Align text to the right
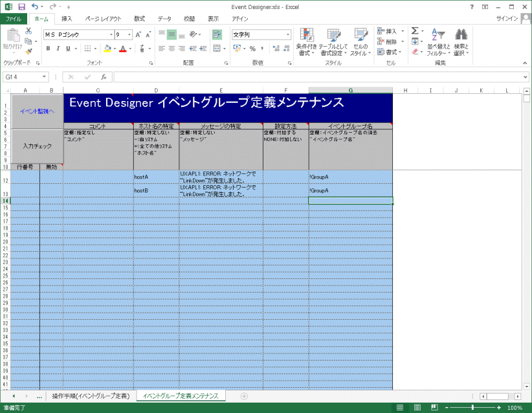This screenshot has width=532, height=413. point(182,49)
